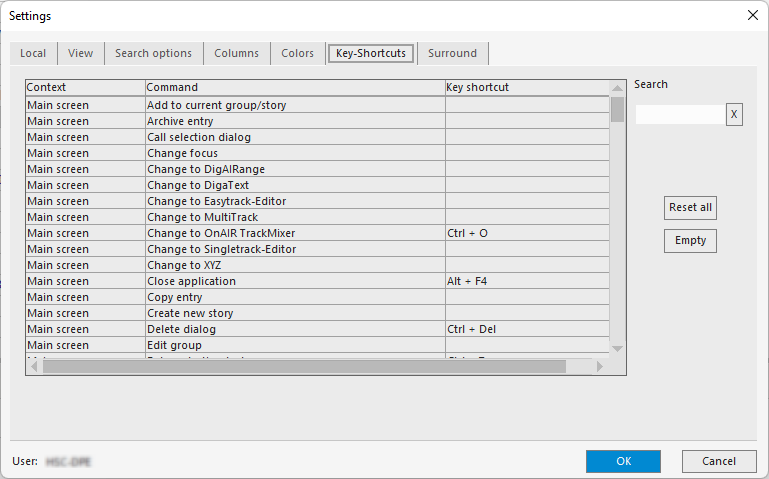Viewport: 769px width, 479px height.
Task: Switch to the Columns tab
Action: 236,54
